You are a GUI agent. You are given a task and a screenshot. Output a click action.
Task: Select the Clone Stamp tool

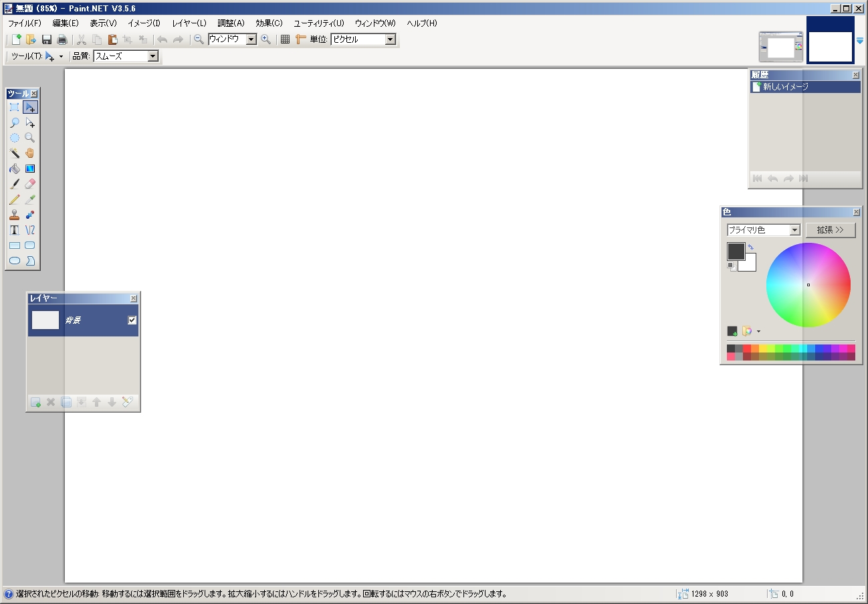[x=14, y=215]
